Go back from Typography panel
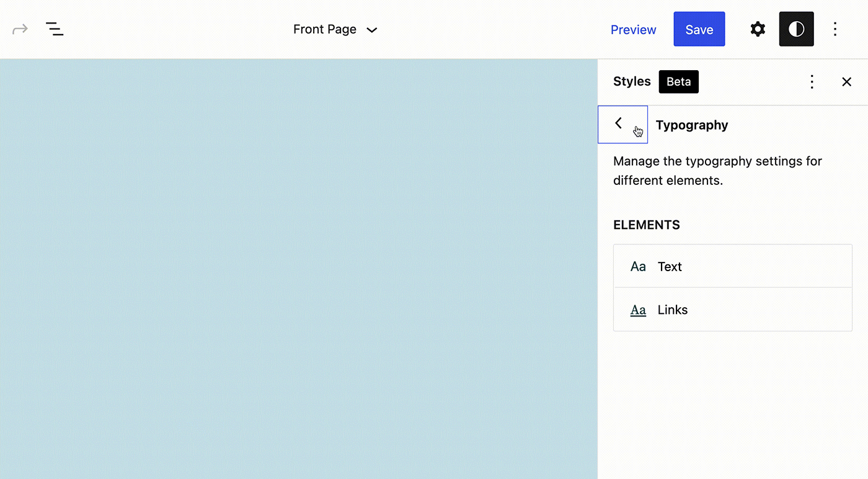Image resolution: width=868 pixels, height=479 pixels. click(622, 124)
